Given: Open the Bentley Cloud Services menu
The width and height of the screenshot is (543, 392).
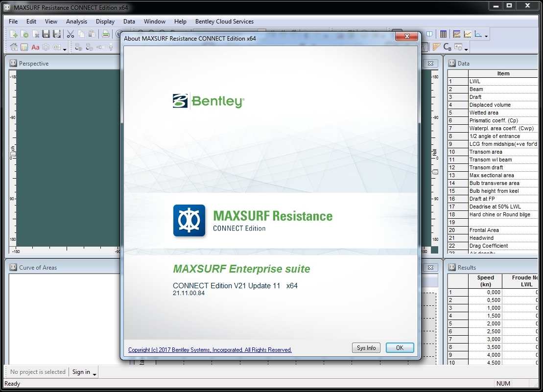Looking at the screenshot, I should [224, 22].
